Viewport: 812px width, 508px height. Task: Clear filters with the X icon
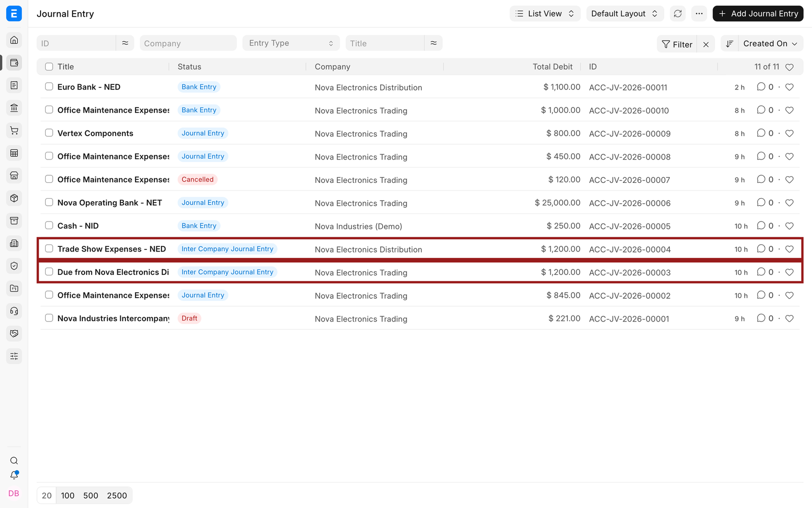(x=706, y=44)
